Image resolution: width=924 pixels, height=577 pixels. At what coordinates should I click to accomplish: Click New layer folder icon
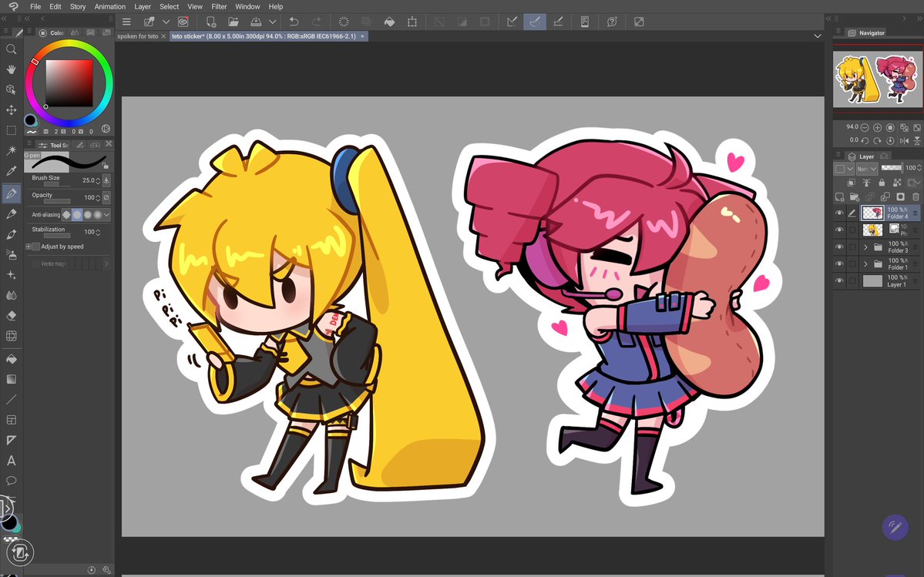[x=855, y=196]
